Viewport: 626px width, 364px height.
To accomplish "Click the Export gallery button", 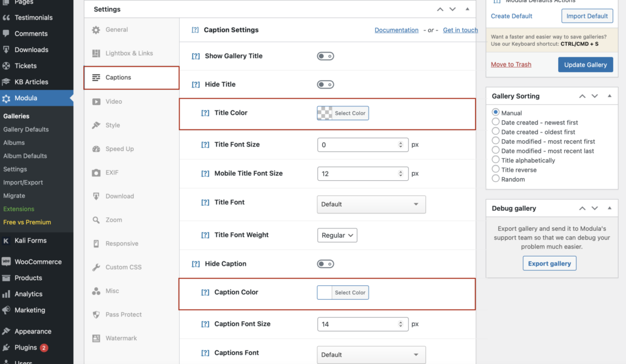I will [x=550, y=263].
